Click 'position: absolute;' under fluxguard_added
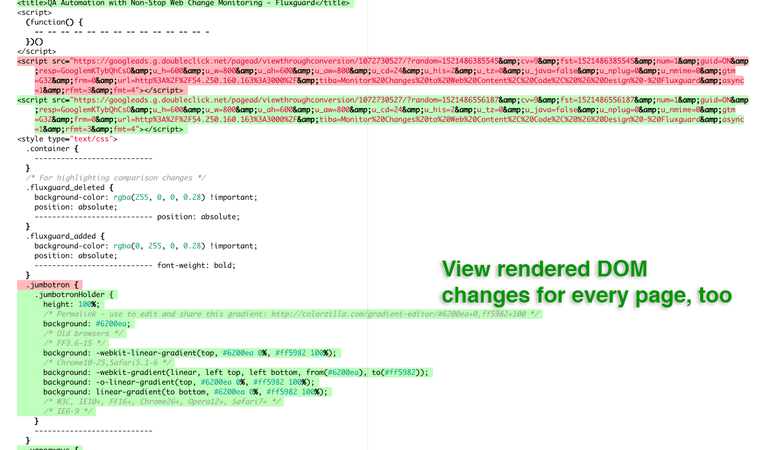The image size is (775, 450). [x=76, y=255]
